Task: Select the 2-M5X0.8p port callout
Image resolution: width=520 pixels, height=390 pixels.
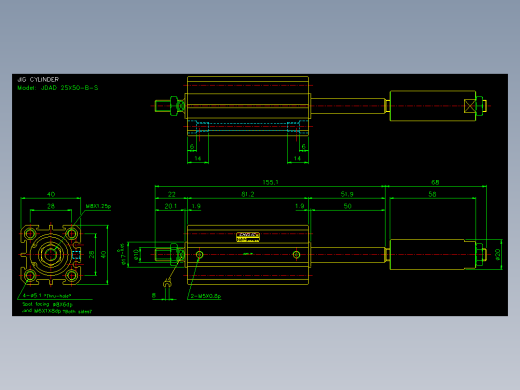Action: pos(206,296)
